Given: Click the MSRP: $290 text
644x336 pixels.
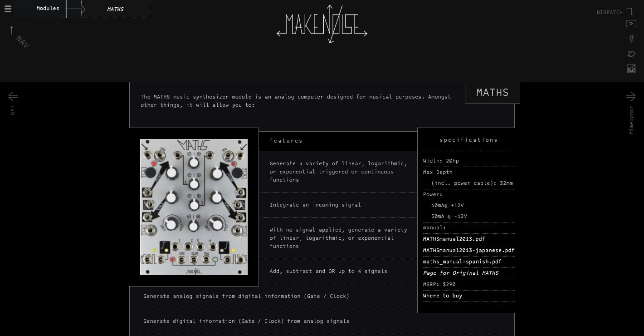Looking at the screenshot, I should (439, 284).
